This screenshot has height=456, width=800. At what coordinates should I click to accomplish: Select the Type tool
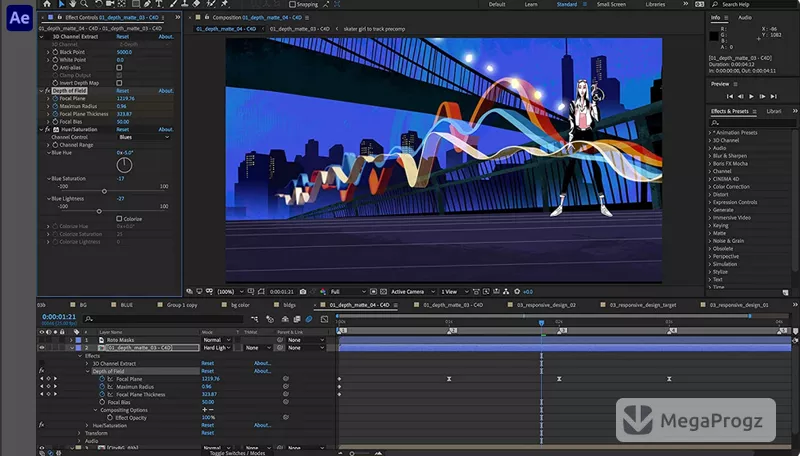click(159, 4)
